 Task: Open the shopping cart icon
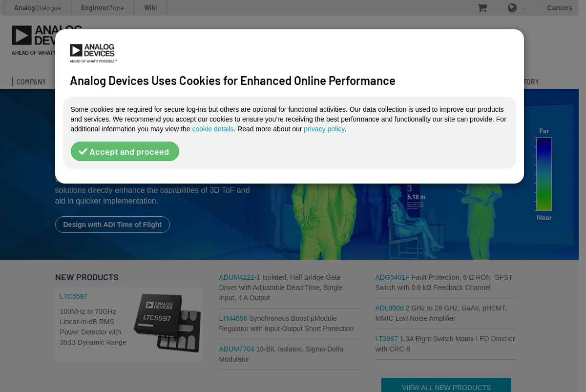482,8
